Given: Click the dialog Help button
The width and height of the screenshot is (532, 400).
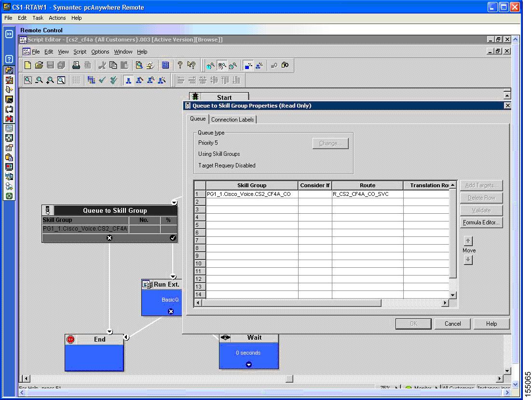Looking at the screenshot, I should tap(491, 324).
